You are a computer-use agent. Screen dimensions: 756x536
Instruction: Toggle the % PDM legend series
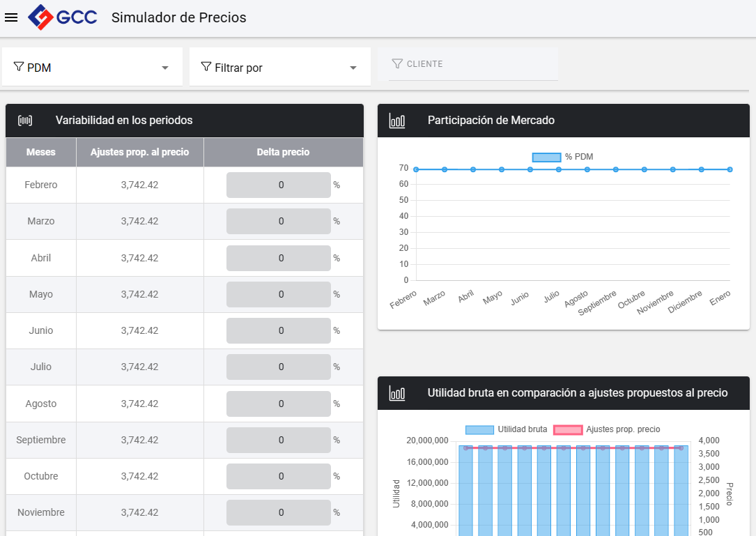546,157
